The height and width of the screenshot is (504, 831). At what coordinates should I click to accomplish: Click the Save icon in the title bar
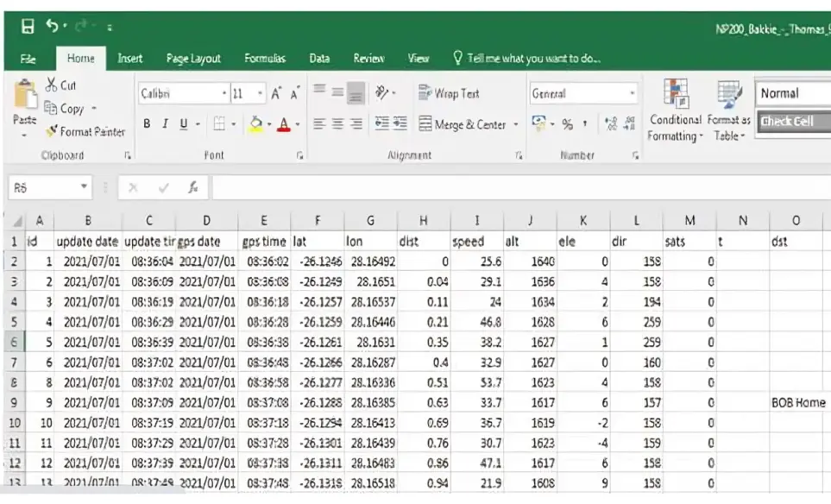(28, 27)
